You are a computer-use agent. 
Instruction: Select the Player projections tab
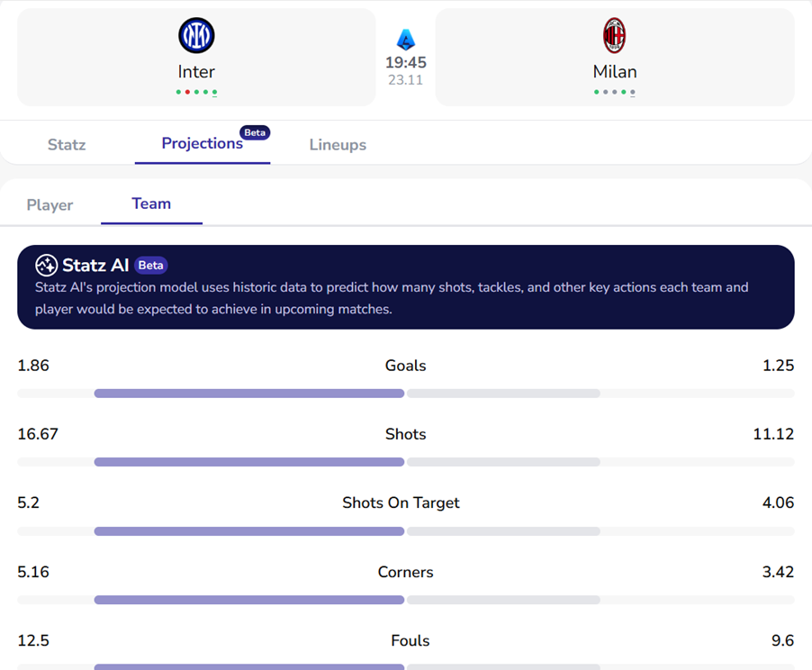[50, 205]
